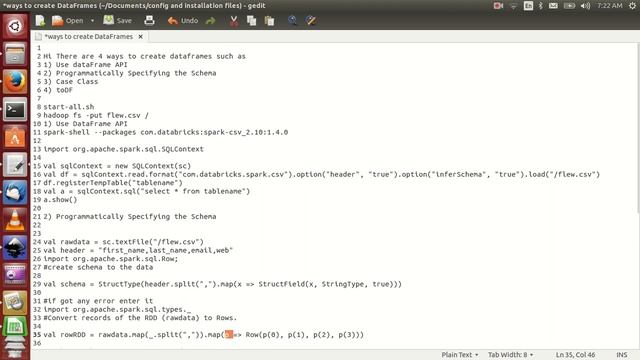Undo the last edit
Viewport: 640px width, 360px height.
(182, 20)
